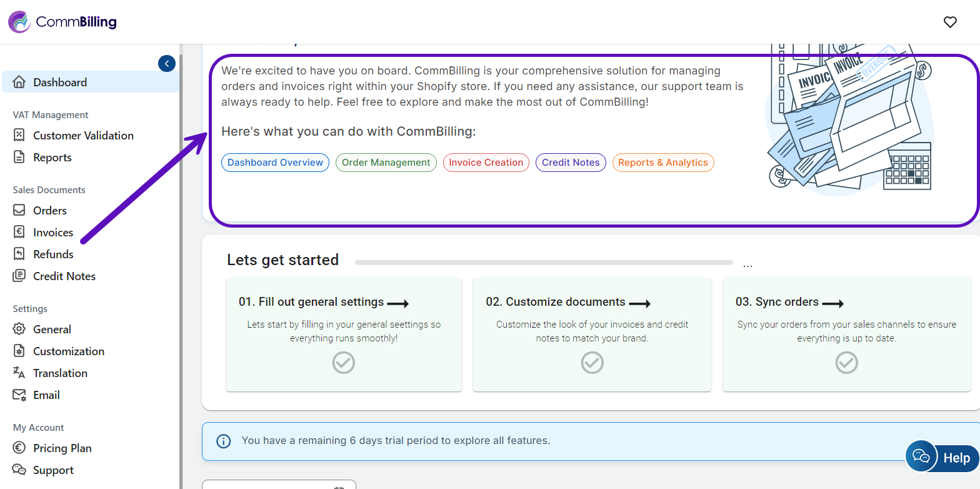980x489 pixels.
Task: Click the Customer Validation percent icon
Action: coord(19,135)
